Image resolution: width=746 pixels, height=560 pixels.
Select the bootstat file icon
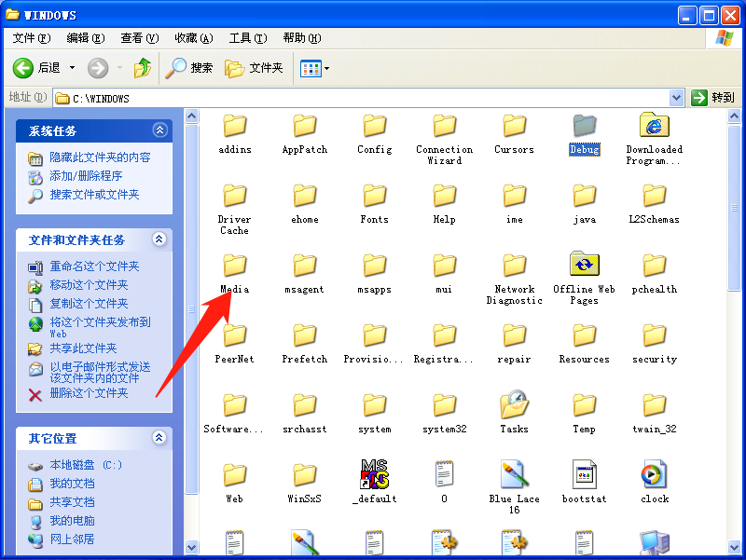click(585, 474)
